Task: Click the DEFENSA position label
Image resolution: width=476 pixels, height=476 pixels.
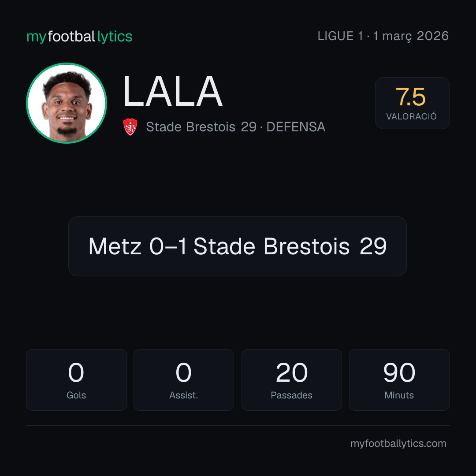Action: pyautogui.click(x=296, y=127)
